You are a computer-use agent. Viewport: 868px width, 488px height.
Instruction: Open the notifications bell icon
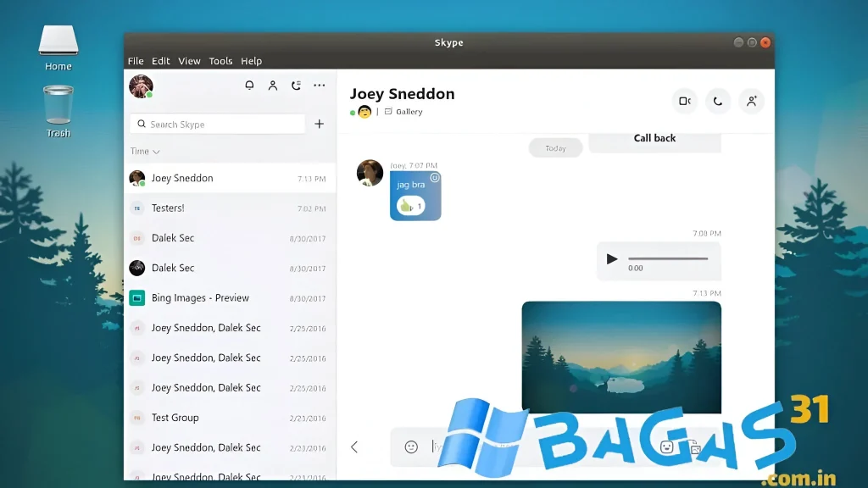[250, 86]
